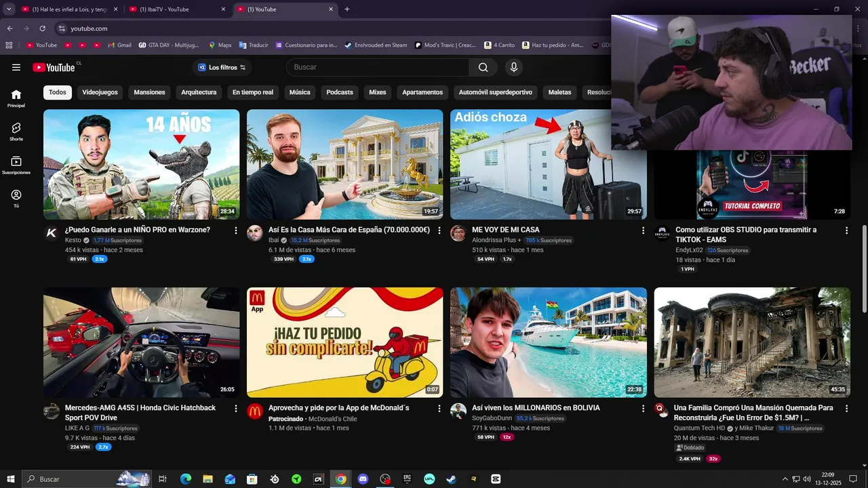
Task: Open the YouTube hamburger guide menu
Action: click(16, 67)
